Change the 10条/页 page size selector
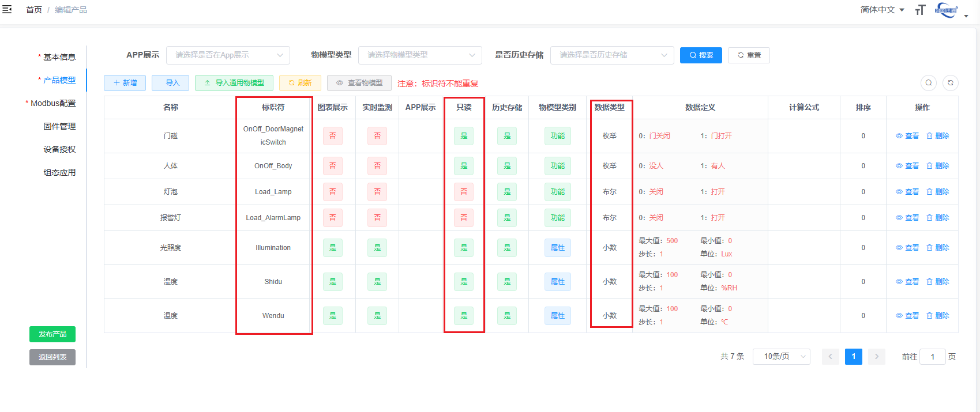This screenshot has height=412, width=980. (781, 357)
